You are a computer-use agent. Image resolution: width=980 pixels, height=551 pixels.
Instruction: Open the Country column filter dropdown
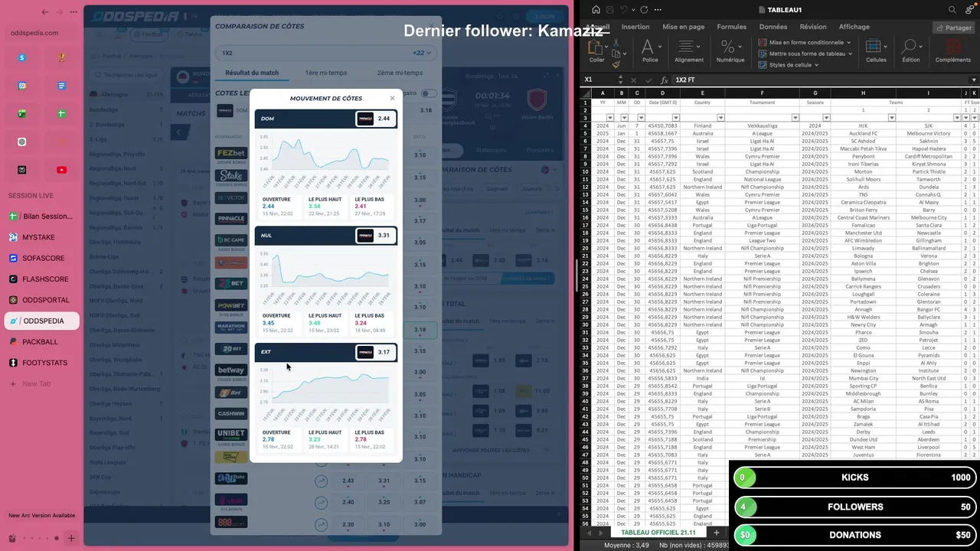[720, 118]
